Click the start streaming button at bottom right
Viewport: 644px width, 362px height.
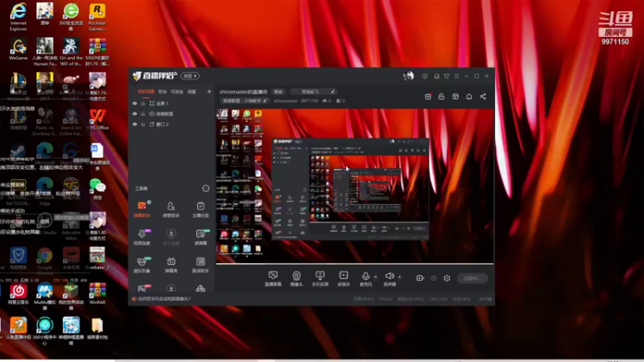click(x=473, y=278)
